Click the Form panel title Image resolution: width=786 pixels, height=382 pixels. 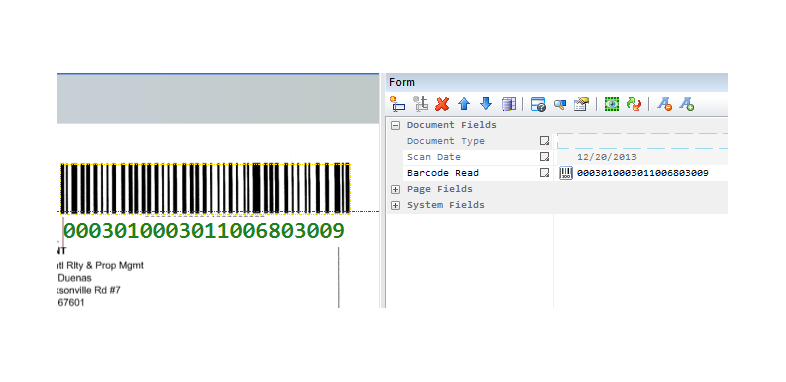[402, 82]
